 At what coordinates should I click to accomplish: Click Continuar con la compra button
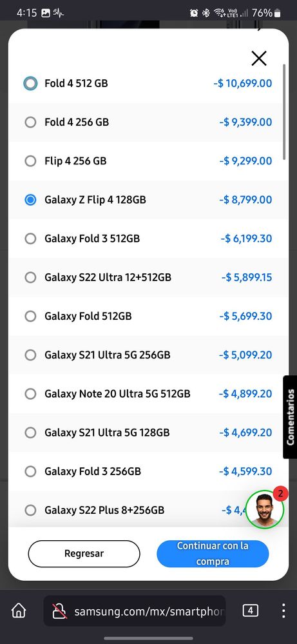coord(213,553)
